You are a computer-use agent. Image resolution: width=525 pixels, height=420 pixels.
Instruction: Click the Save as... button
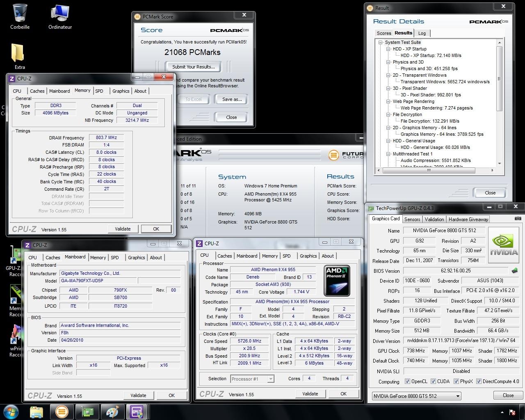click(232, 99)
